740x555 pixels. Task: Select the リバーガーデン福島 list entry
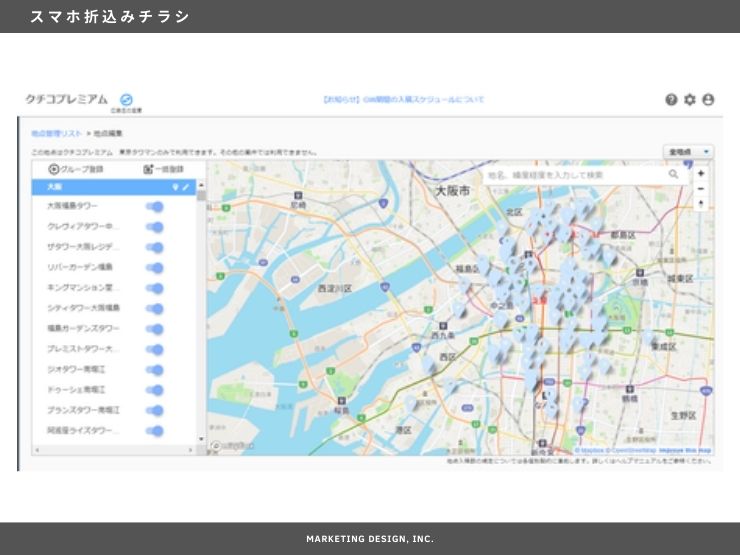[80, 267]
